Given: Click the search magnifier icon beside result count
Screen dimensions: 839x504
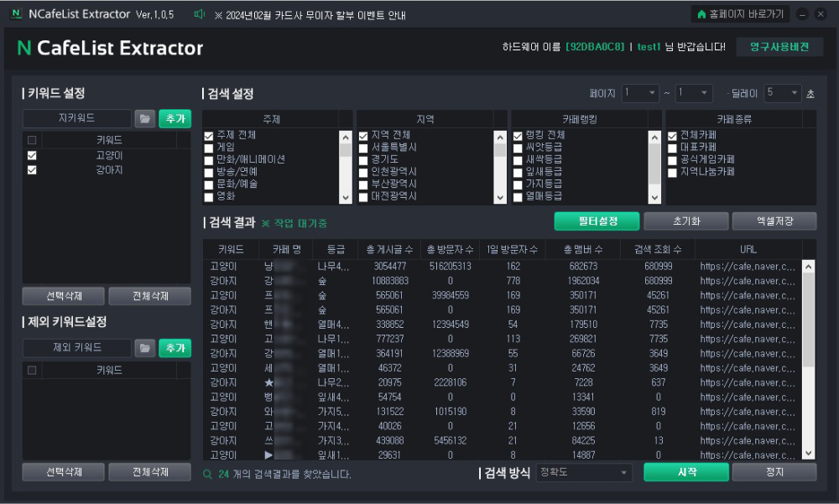Looking at the screenshot, I should point(207,474).
